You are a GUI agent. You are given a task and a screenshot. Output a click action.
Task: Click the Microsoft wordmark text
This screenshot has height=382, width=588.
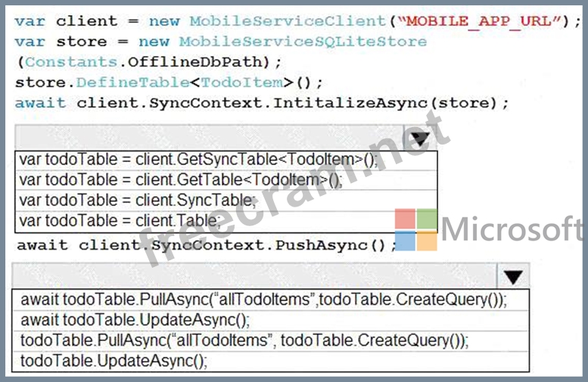tap(513, 231)
